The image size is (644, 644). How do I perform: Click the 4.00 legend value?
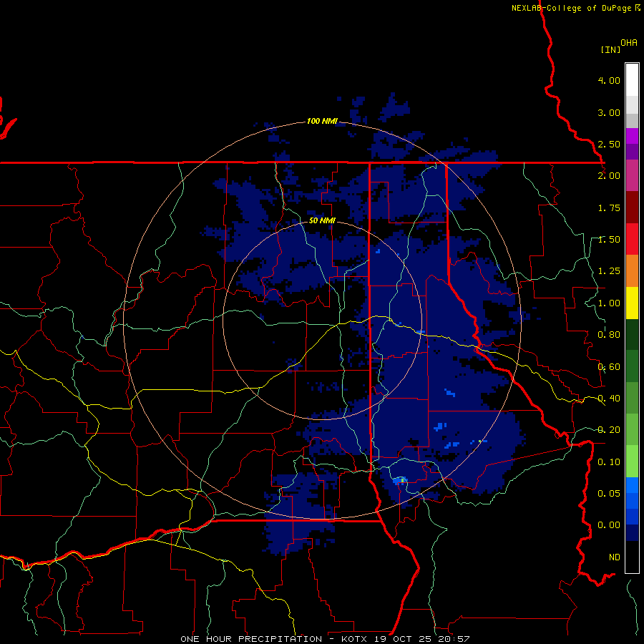609,80
